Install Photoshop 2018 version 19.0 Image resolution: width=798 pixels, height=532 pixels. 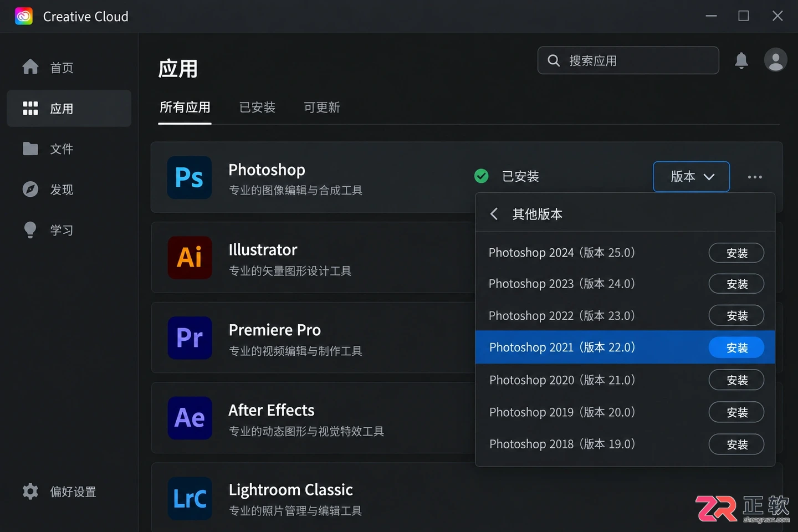[736, 444]
